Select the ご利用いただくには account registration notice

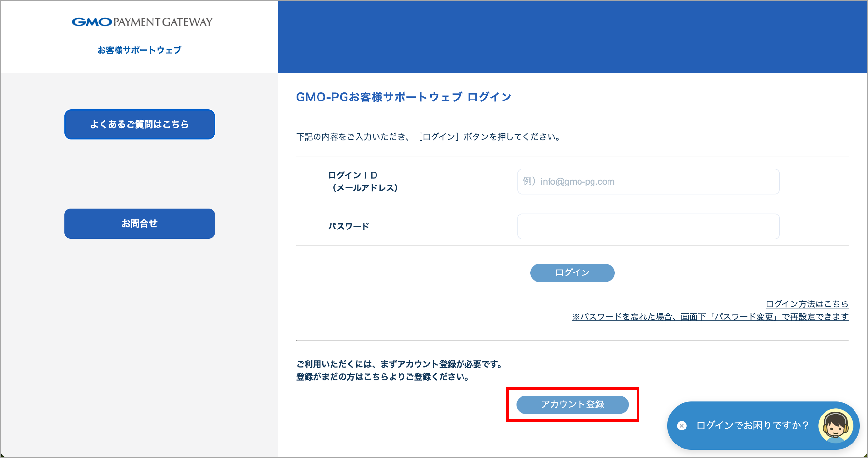pos(401,364)
